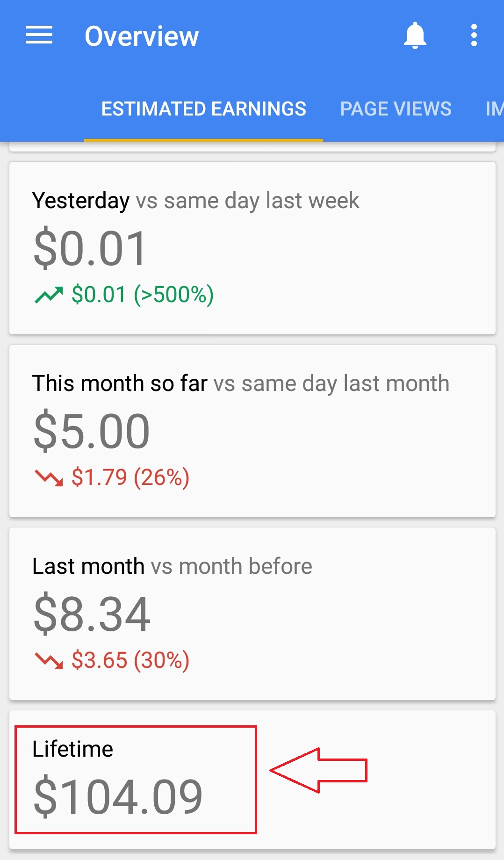Select the Estimated Earnings tab
Viewport: 504px width, 860px height.
(203, 109)
